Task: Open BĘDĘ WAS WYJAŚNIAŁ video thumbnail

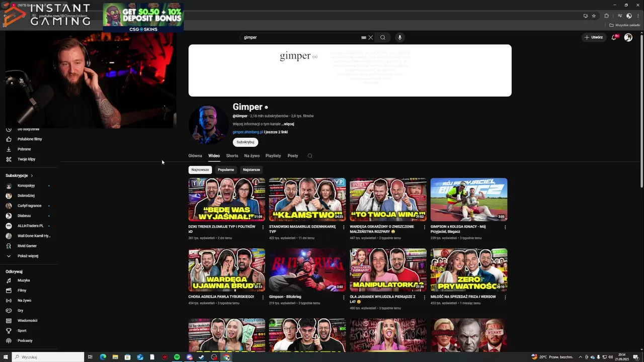Action: coord(226,200)
